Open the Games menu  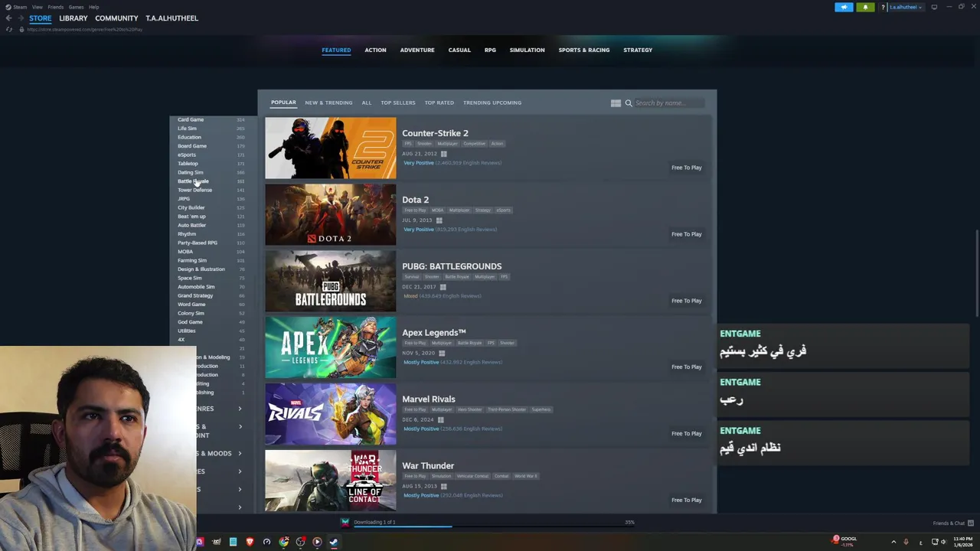point(76,7)
